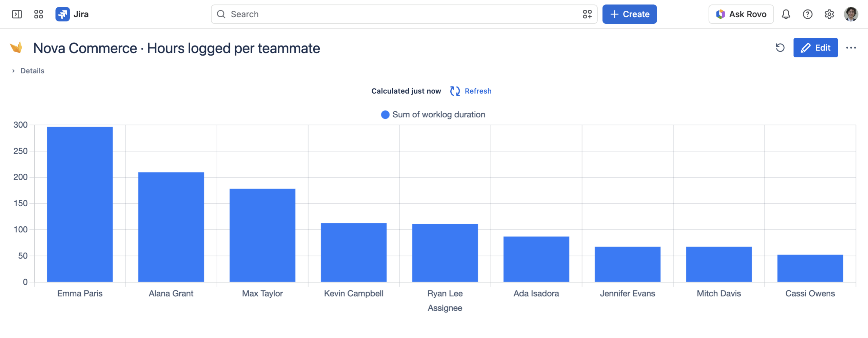Image resolution: width=868 pixels, height=338 pixels.
Task: Open the user profile avatar
Action: coord(851,14)
